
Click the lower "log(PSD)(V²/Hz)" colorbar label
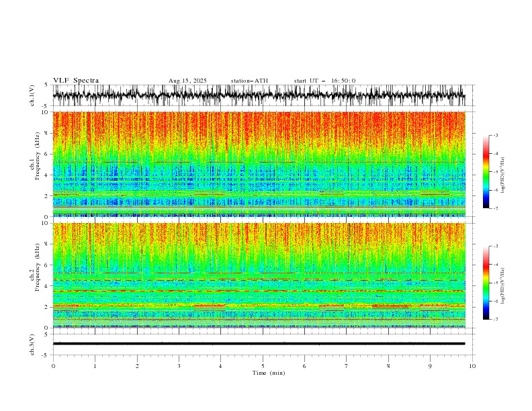point(502,285)
